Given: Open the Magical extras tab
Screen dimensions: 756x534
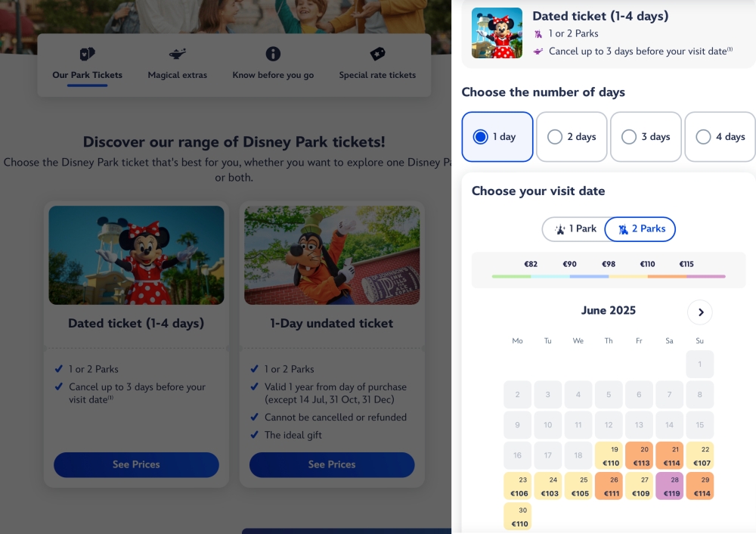Looking at the screenshot, I should point(178,75).
